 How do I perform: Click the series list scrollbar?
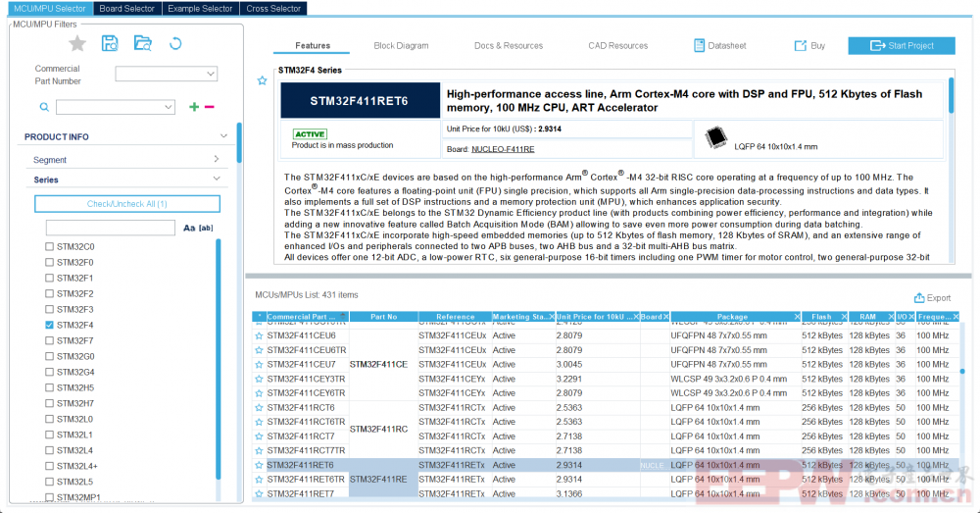pos(219,358)
